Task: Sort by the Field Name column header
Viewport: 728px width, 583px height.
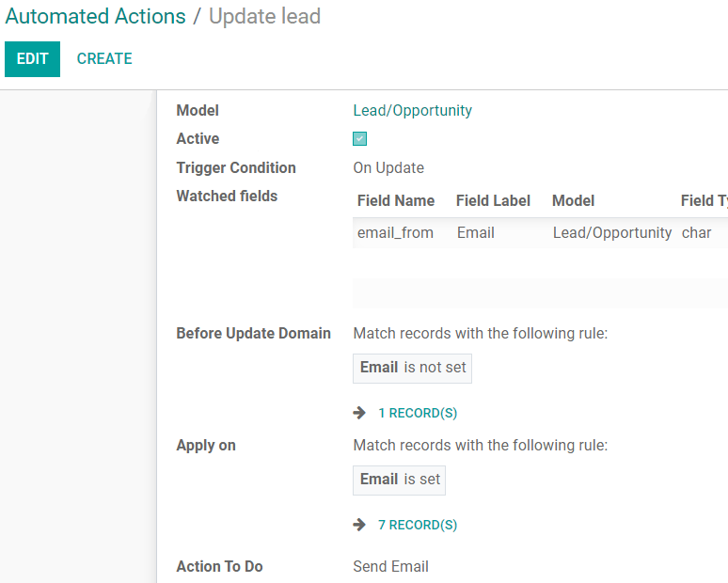Action: click(396, 201)
